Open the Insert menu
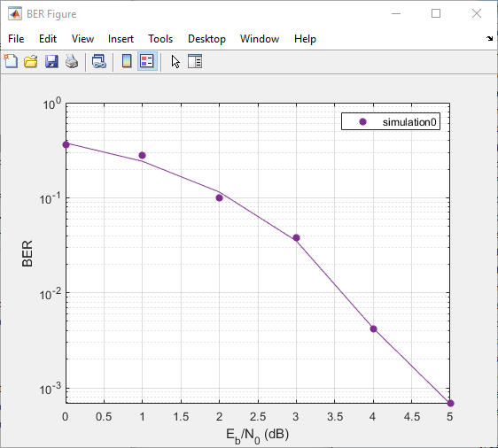This screenshot has height=448, width=498. 121,39
